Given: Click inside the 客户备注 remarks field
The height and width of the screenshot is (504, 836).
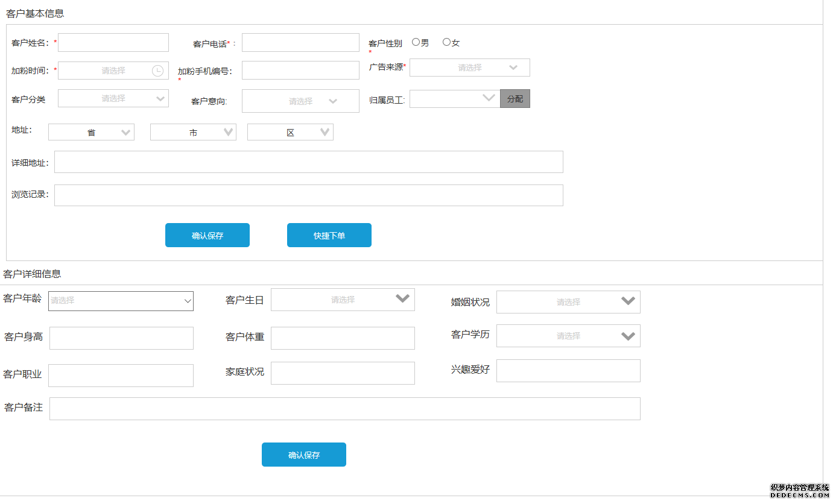Looking at the screenshot, I should click(344, 408).
